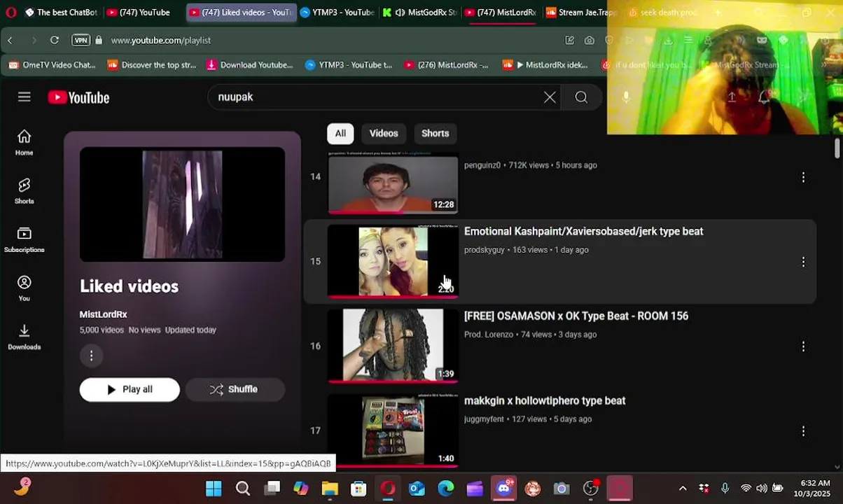The image size is (843, 504).
Task: Shuffle the Liked videos playlist
Action: coord(235,390)
